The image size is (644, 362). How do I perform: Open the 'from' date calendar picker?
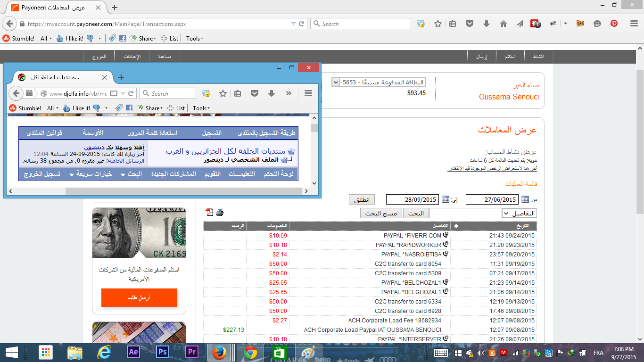525,199
